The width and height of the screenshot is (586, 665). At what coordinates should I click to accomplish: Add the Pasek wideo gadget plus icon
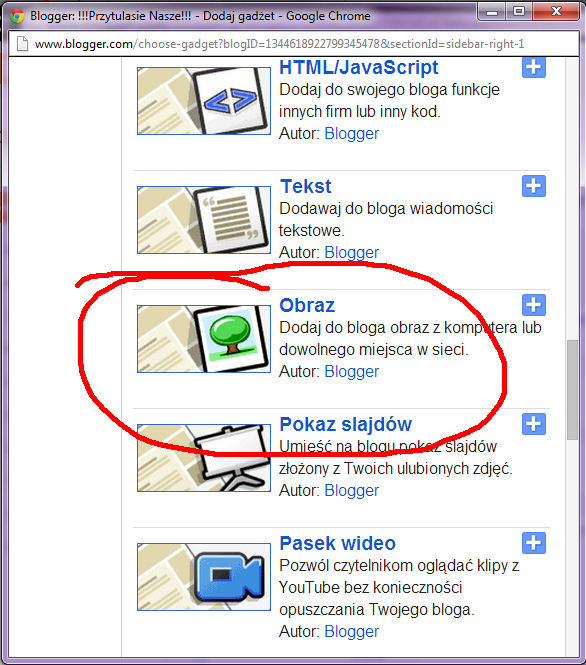(533, 543)
